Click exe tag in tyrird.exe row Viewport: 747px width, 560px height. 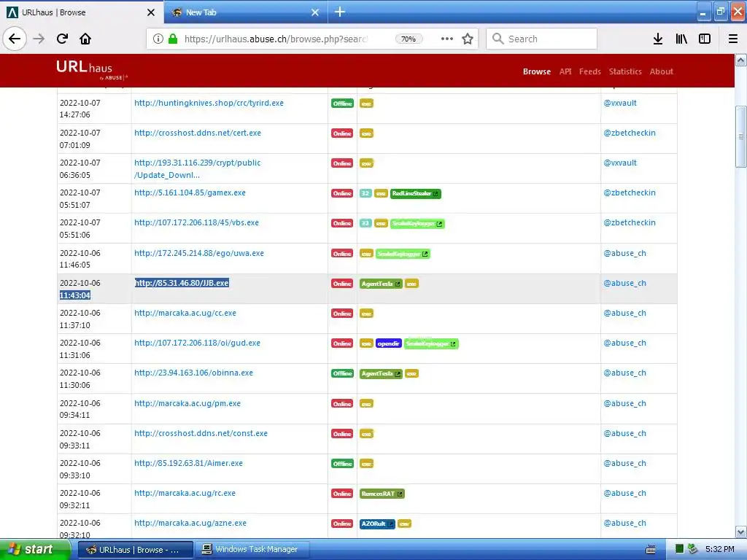tap(366, 104)
